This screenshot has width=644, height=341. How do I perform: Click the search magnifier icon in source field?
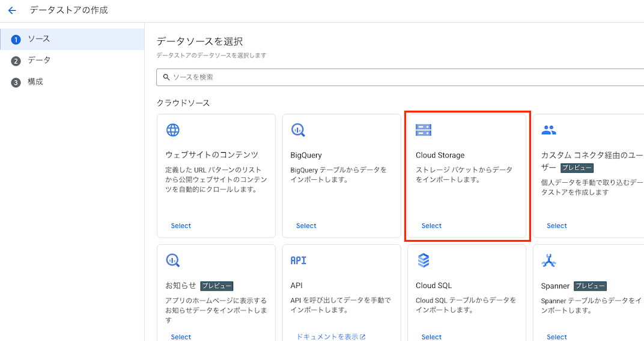[x=166, y=77]
